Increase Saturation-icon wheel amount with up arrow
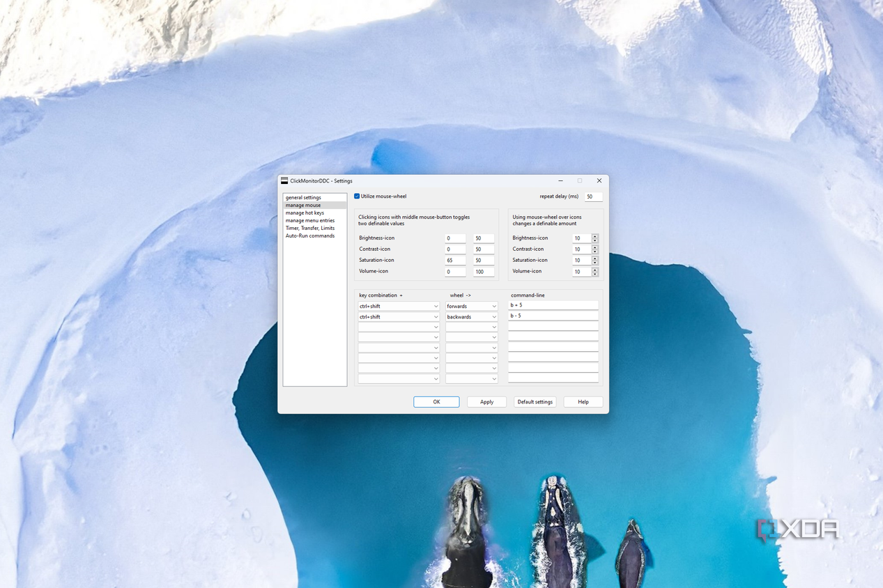This screenshot has width=883, height=588. pos(595,258)
